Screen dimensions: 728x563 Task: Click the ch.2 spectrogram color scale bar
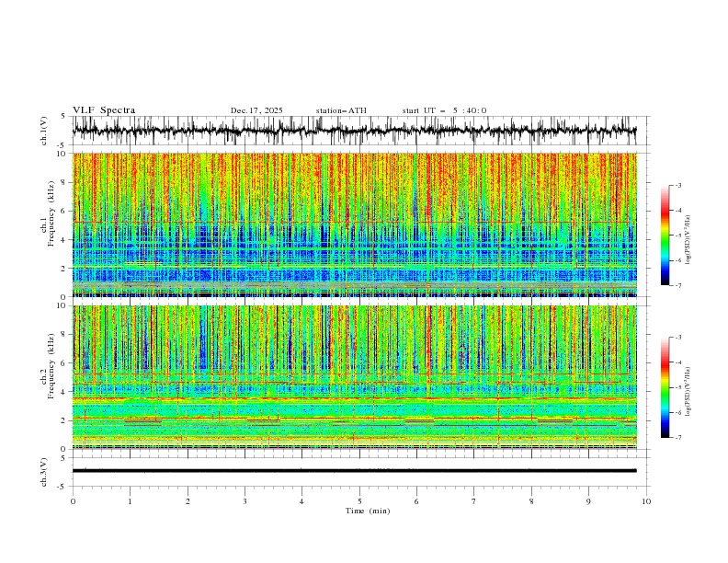point(665,387)
